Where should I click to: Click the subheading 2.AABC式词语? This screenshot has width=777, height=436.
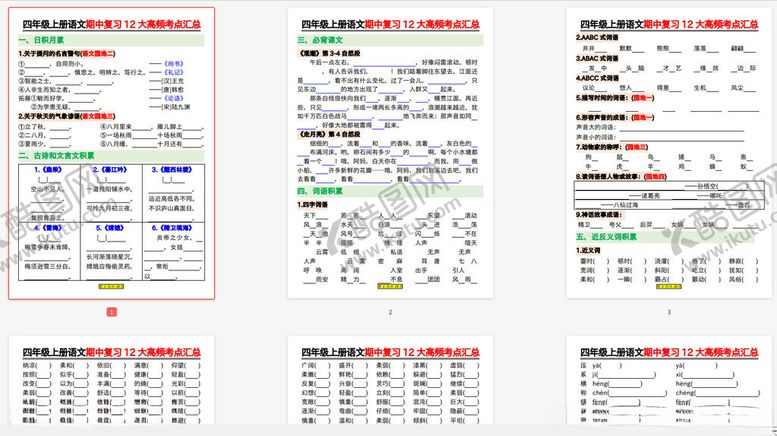[x=597, y=37]
